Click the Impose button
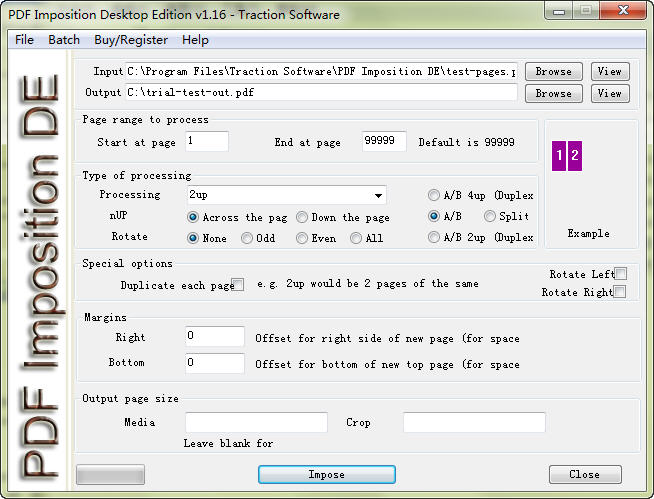The width and height of the screenshot is (654, 499). [327, 474]
